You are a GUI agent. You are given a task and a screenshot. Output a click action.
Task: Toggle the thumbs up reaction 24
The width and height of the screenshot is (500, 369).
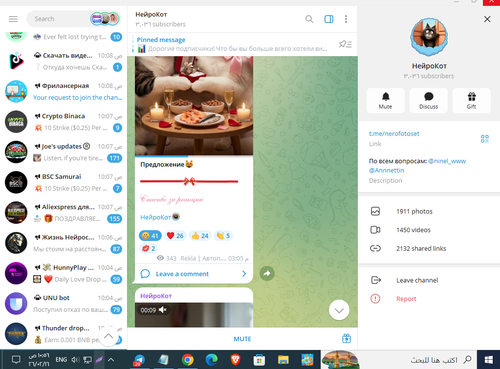[200, 236]
